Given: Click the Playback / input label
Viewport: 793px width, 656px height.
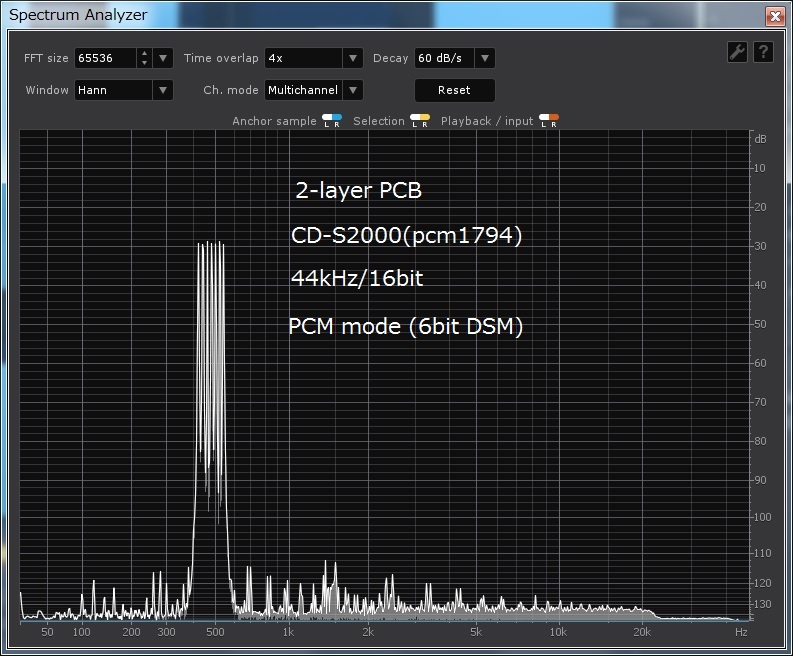Looking at the screenshot, I should (487, 121).
